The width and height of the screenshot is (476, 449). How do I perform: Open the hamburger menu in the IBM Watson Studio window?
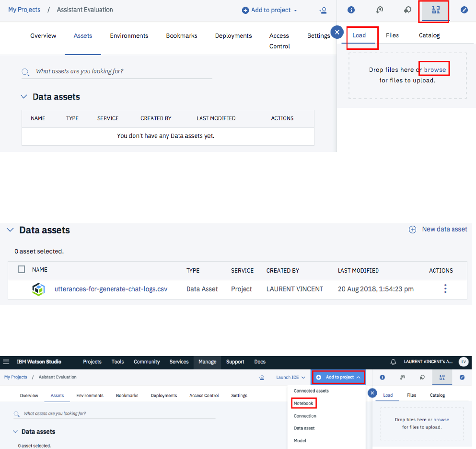6,362
